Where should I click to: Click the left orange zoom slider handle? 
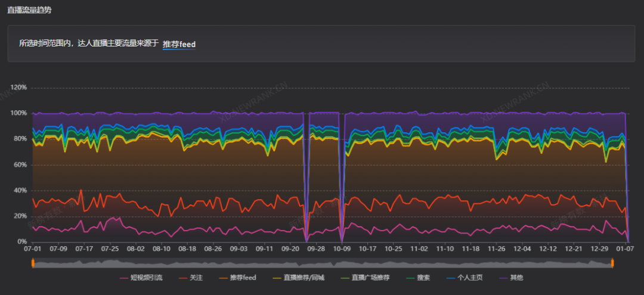click(32, 263)
